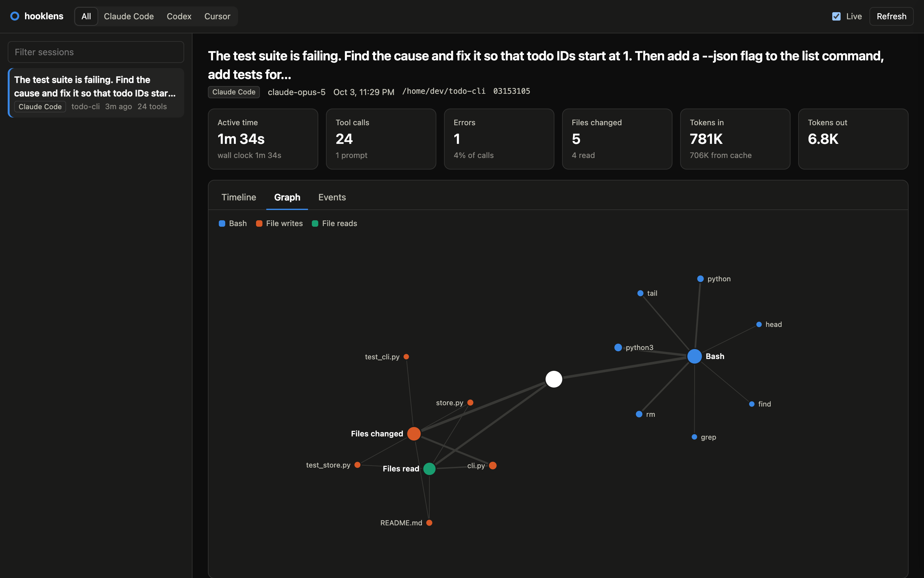Toggle the Bash legend filter
This screenshot has height=578, width=924.
[x=233, y=223]
